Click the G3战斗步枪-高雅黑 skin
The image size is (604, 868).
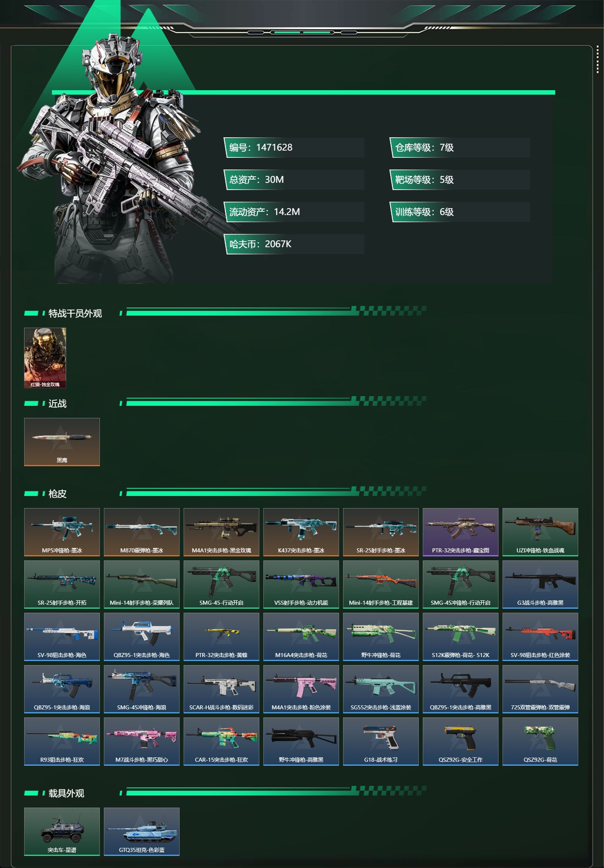[x=540, y=585]
